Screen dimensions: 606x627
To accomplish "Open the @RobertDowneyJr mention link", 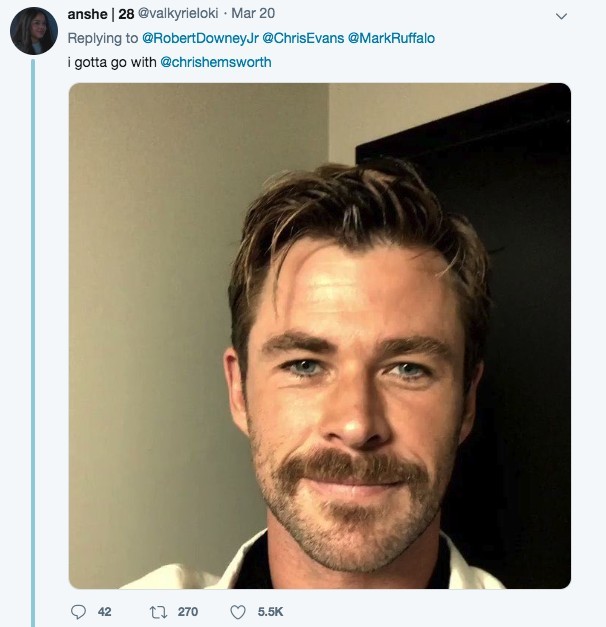I will [x=200, y=38].
